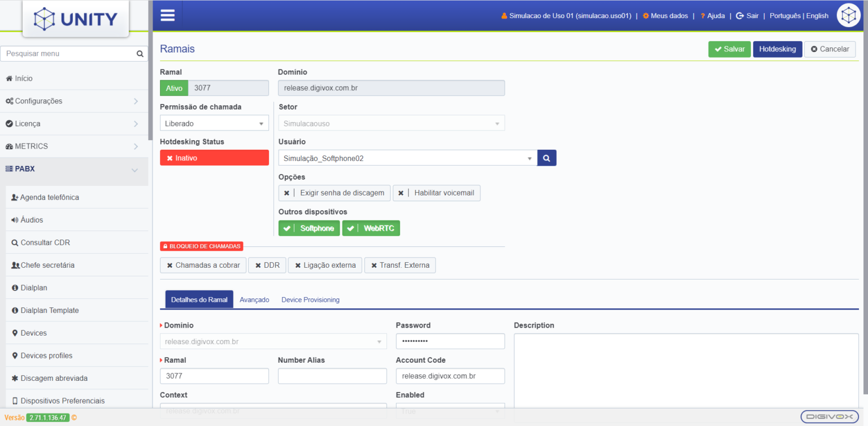Open the Enabled dropdown showing True
Image resolution: width=868 pixels, height=426 pixels.
(x=450, y=410)
